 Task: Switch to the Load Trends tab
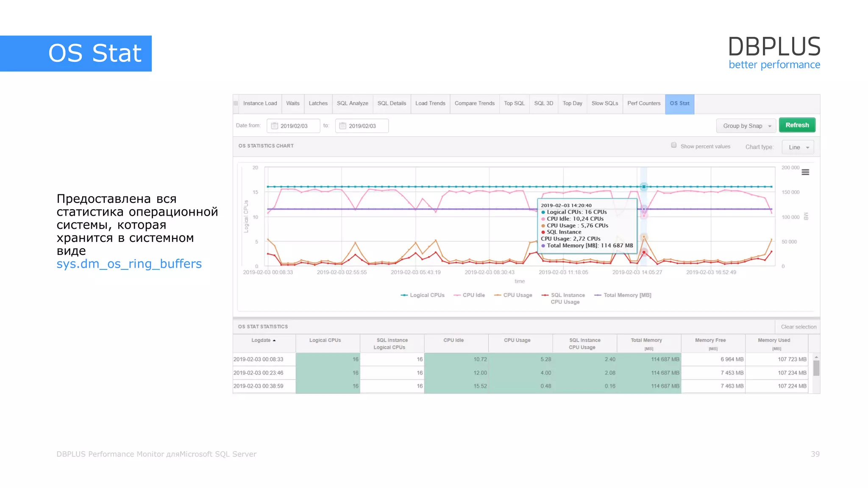431,104
